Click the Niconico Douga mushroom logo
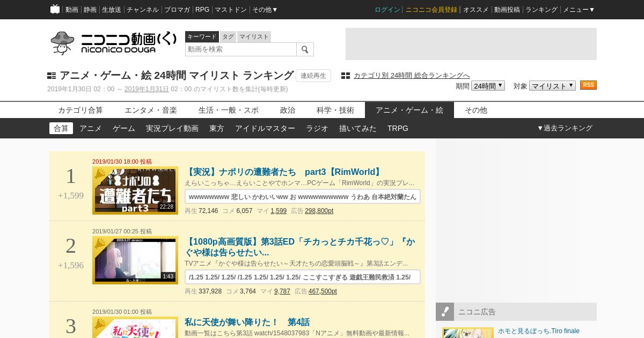This screenshot has height=338, width=644. [x=113, y=43]
